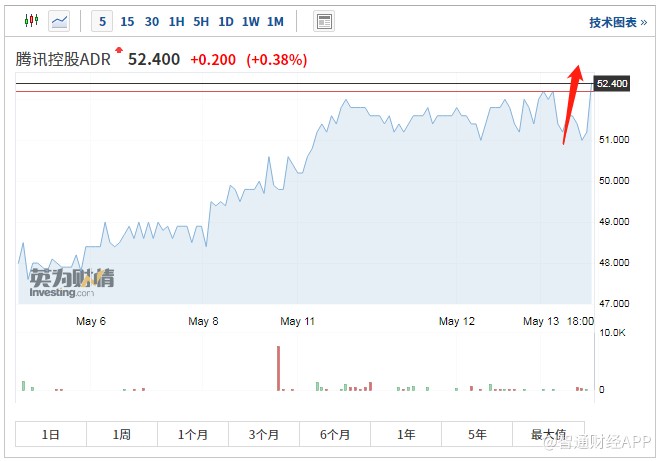
Task: Click the tall red volume bar at May 11
Action: 278,368
